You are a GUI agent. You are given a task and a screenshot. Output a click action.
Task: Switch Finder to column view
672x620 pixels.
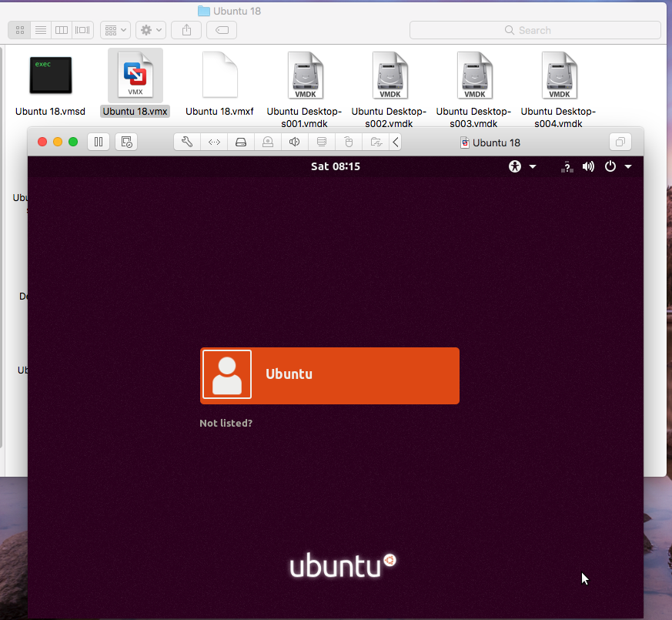coord(62,30)
